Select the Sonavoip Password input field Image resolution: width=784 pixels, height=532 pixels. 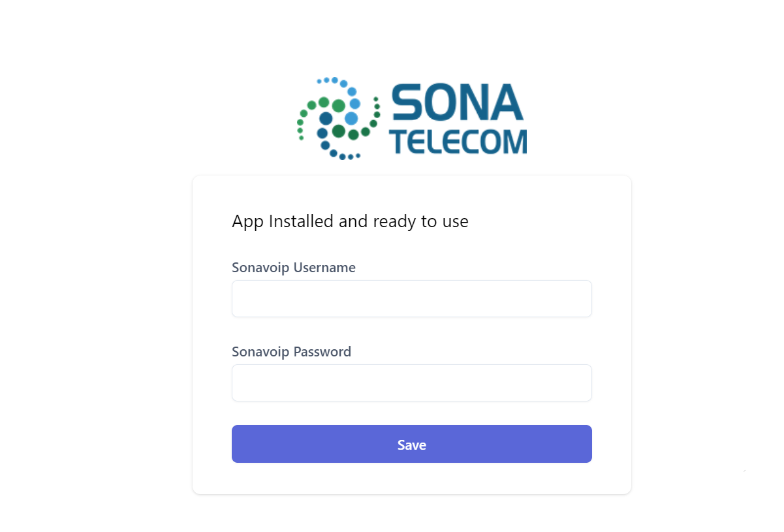(411, 383)
